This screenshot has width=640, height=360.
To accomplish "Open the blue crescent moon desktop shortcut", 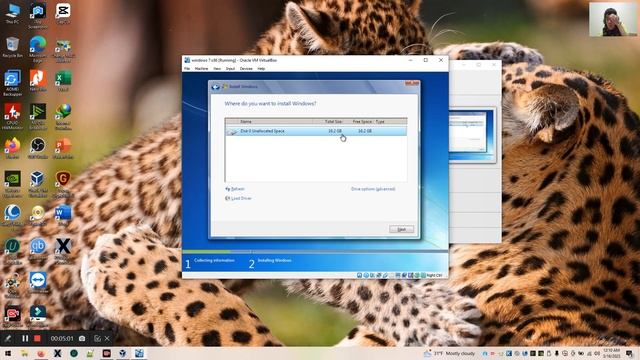I will coord(12,216).
